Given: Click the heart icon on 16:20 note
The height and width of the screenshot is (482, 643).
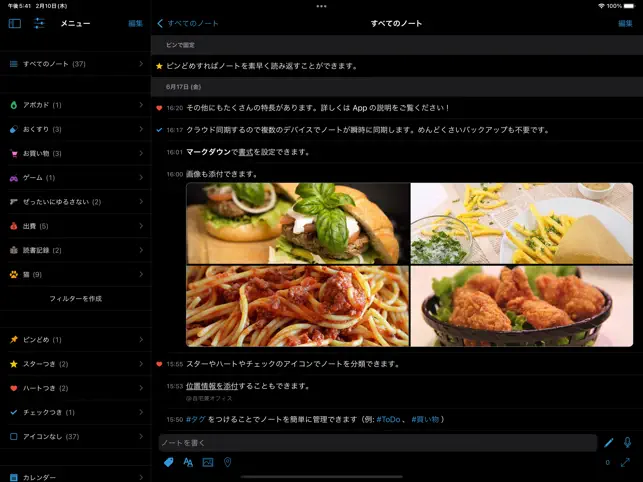Looking at the screenshot, I should [159, 108].
